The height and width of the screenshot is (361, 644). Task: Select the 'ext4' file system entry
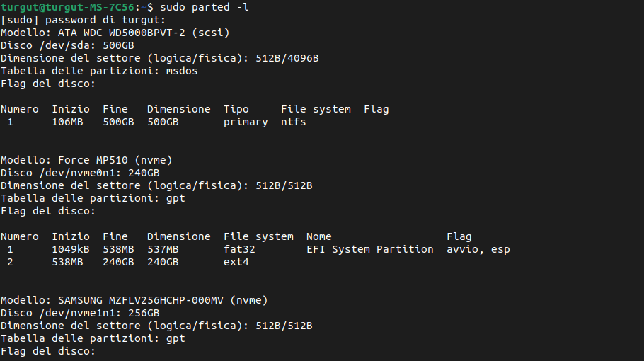coord(236,262)
